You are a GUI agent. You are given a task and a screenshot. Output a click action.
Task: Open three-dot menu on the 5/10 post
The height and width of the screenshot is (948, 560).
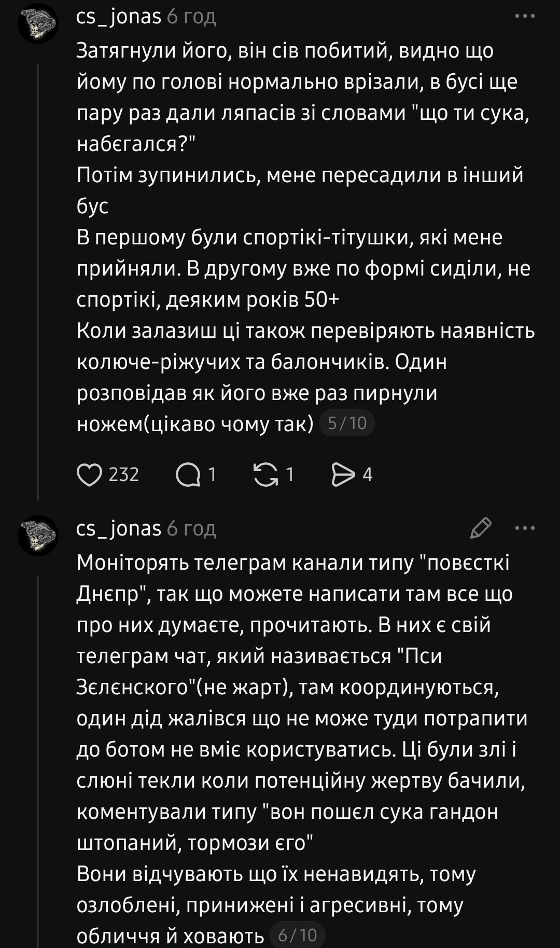(525, 17)
